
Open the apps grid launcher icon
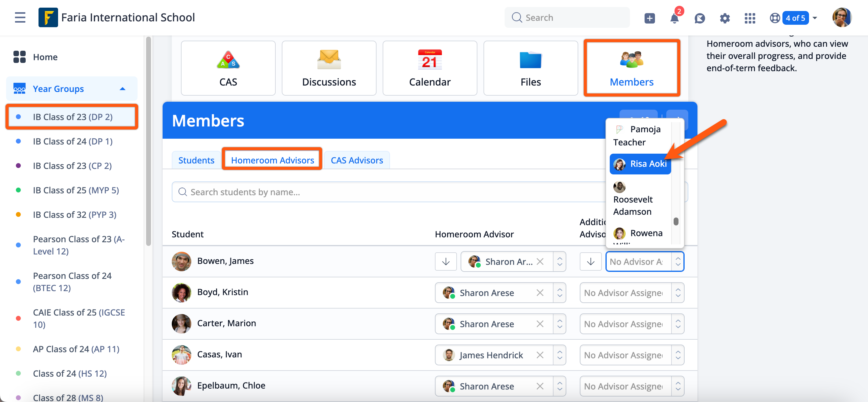750,18
